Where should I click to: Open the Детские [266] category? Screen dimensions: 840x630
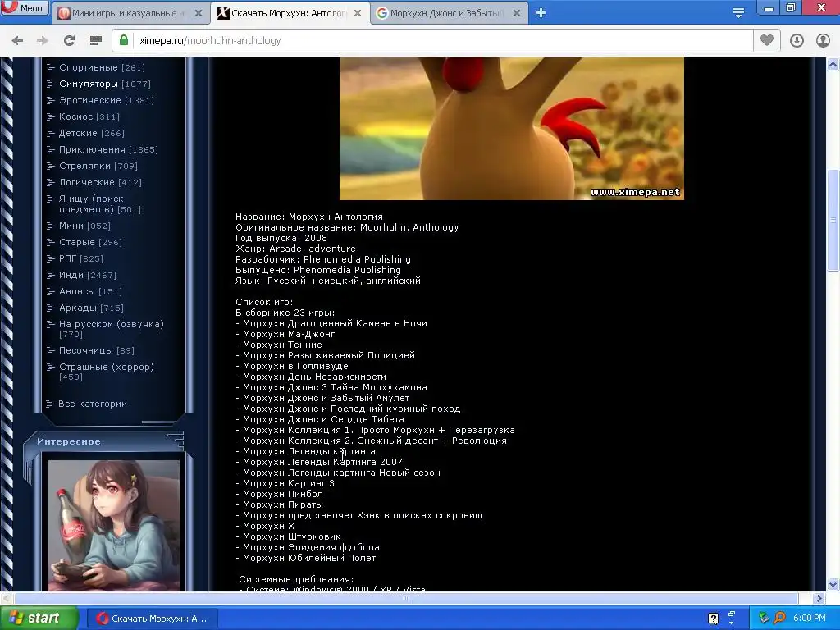point(92,133)
